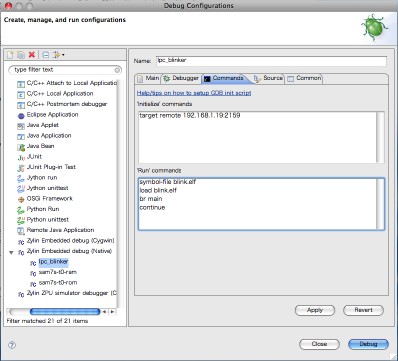Delete selected launch configuration red X

tap(32, 55)
